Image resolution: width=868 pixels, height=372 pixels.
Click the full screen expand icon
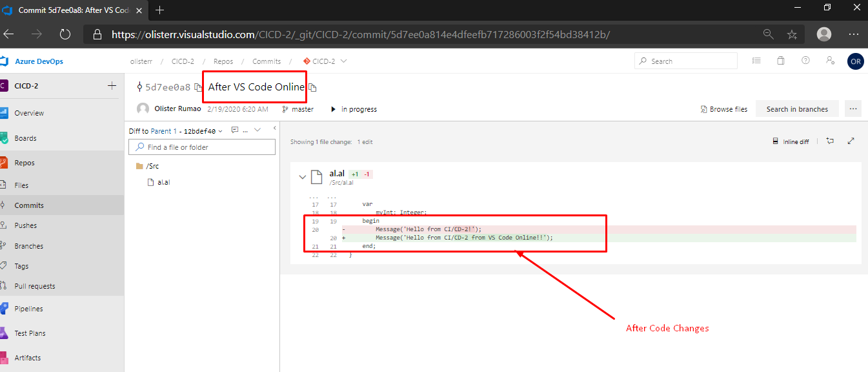851,141
